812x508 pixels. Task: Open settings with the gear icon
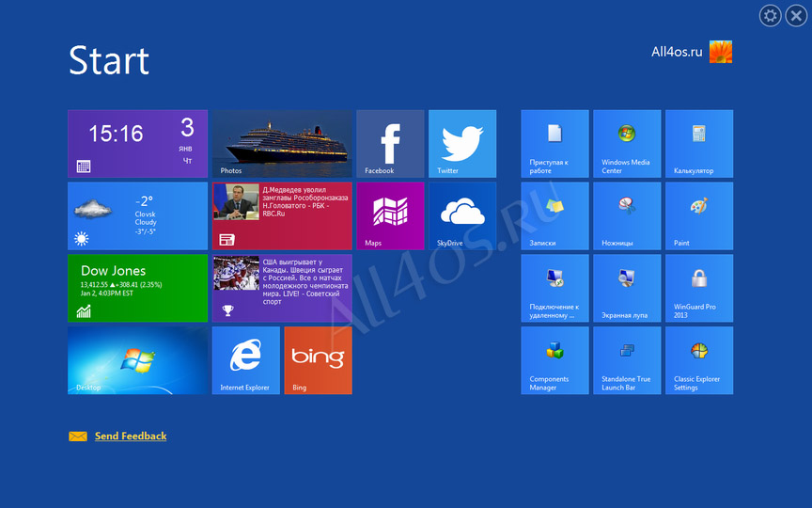tap(770, 16)
